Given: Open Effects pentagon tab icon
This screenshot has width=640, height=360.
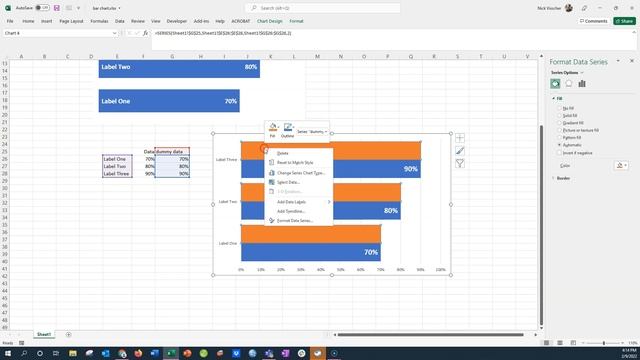Looking at the screenshot, I should point(569,84).
